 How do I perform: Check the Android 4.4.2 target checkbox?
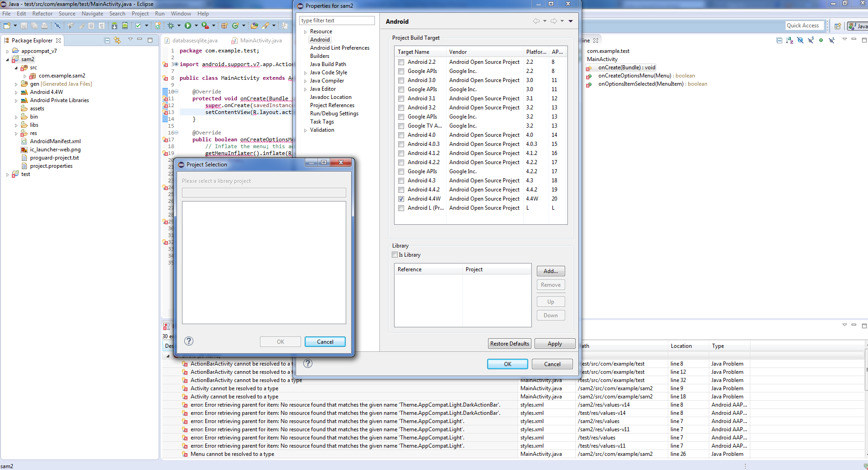[401, 190]
